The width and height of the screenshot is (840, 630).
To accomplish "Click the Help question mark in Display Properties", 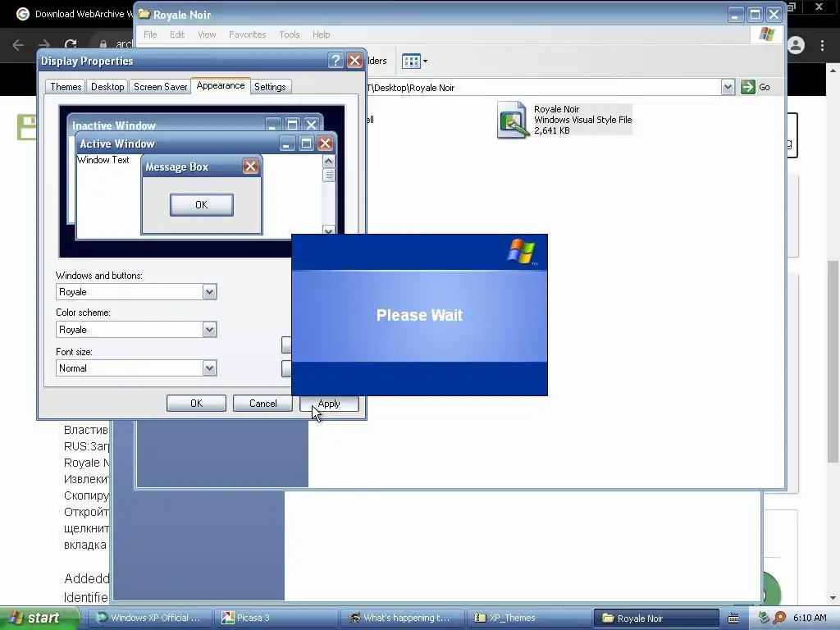I will point(336,60).
